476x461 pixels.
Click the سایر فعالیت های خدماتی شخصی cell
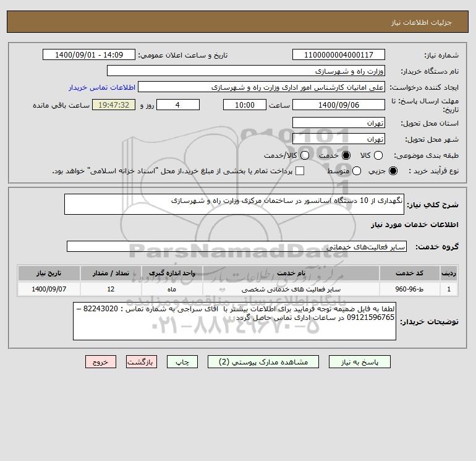tap(291, 289)
